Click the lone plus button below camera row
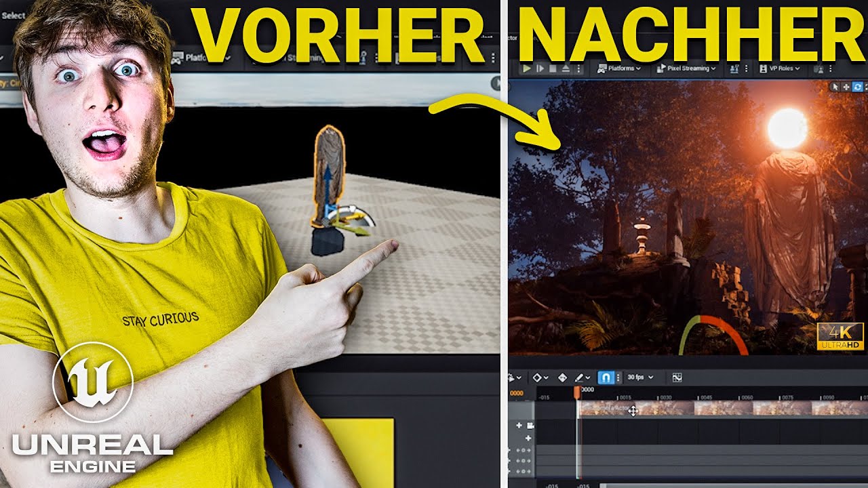The image size is (868, 488). coord(528,439)
